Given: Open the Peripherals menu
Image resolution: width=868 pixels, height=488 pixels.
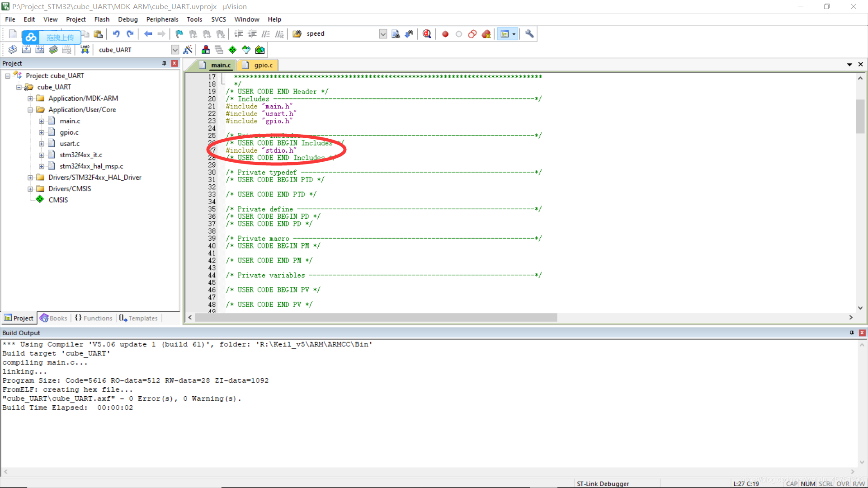Looking at the screenshot, I should [161, 19].
